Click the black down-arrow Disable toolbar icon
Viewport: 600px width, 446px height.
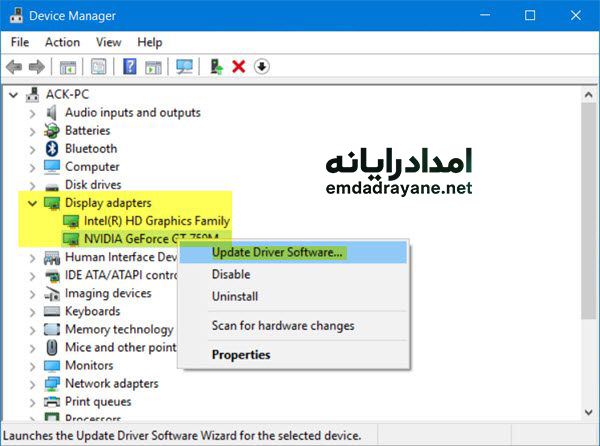[262, 67]
